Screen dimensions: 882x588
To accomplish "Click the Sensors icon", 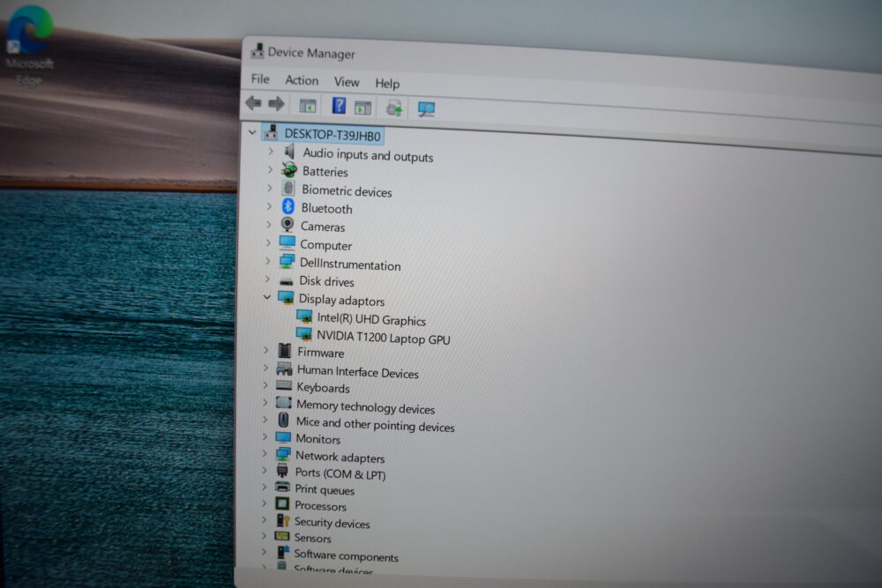I will point(282,536).
